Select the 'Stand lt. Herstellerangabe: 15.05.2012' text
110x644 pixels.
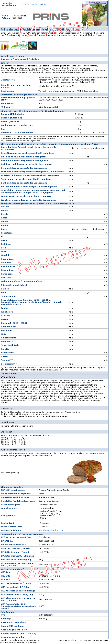point(20,640)
